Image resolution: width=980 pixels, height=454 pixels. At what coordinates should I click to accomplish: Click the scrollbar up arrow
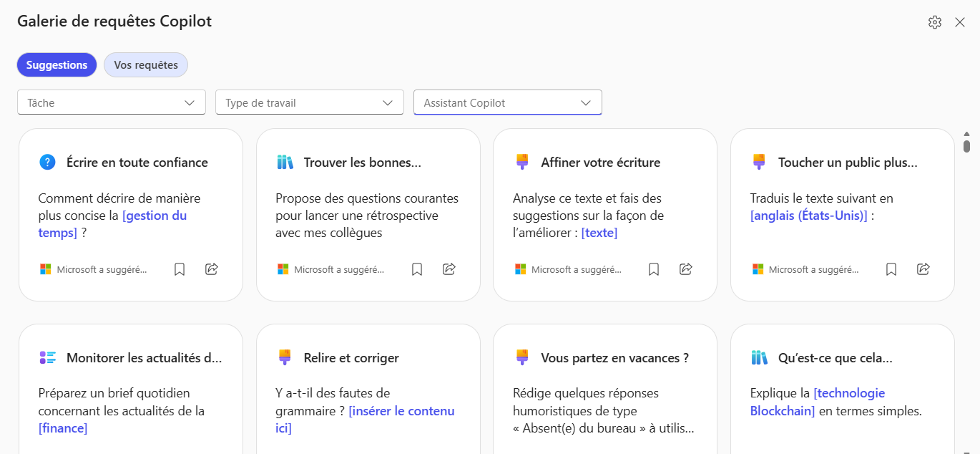966,134
